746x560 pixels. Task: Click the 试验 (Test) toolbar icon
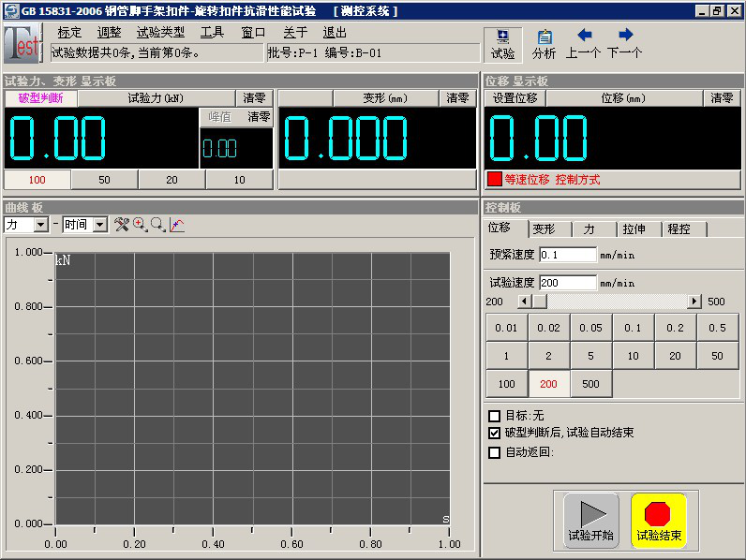[x=502, y=44]
